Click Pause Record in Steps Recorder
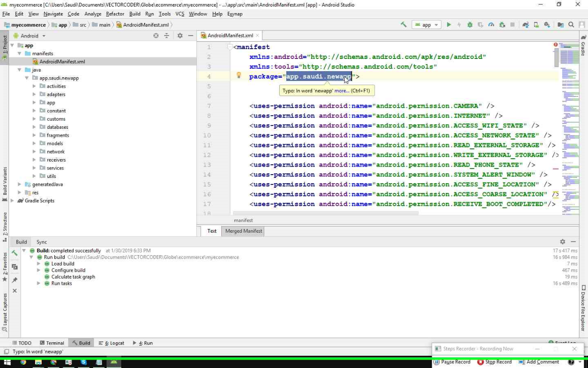The image size is (588, 368). coord(452,362)
